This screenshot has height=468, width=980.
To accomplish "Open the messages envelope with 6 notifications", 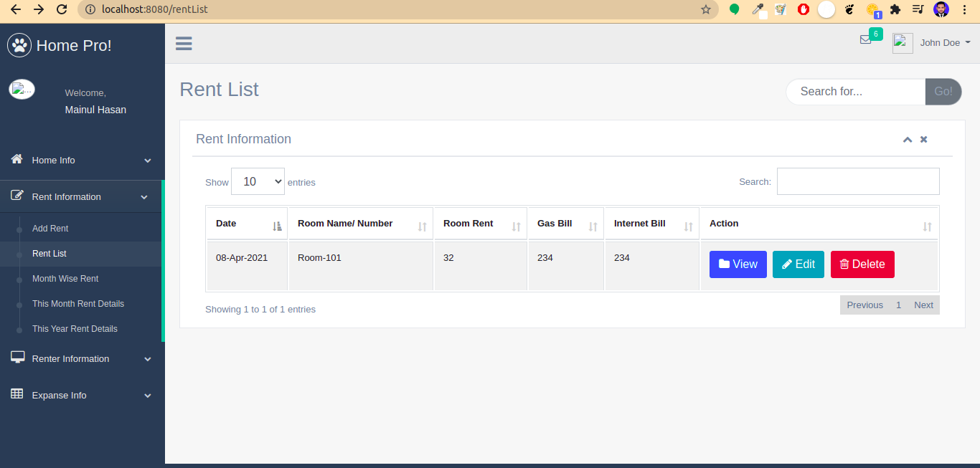I will coord(866,39).
